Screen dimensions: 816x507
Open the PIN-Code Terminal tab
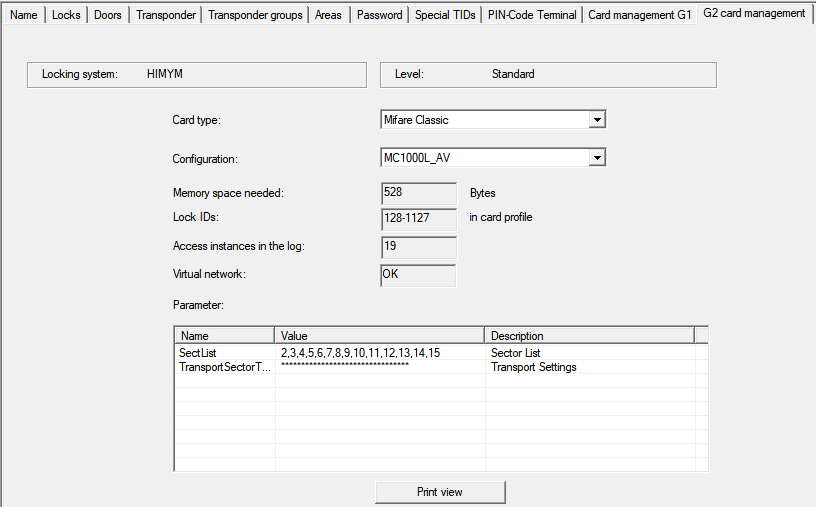point(532,15)
